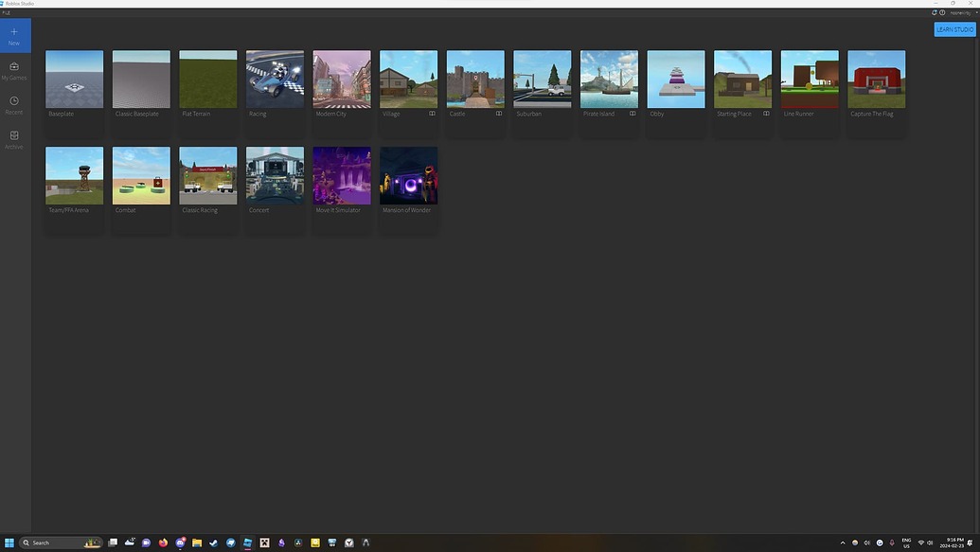
Task: Open the FILE menu
Action: [7, 12]
